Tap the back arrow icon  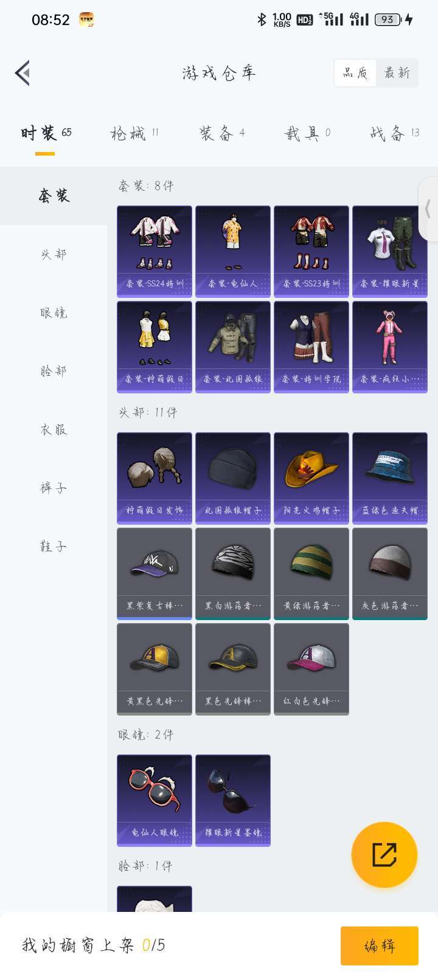click(x=23, y=73)
